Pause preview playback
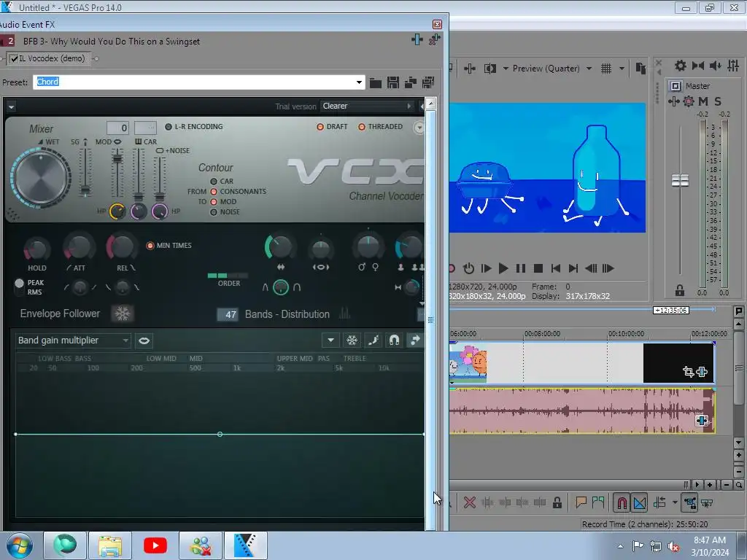Screen dimensions: 747x560 click(x=521, y=268)
